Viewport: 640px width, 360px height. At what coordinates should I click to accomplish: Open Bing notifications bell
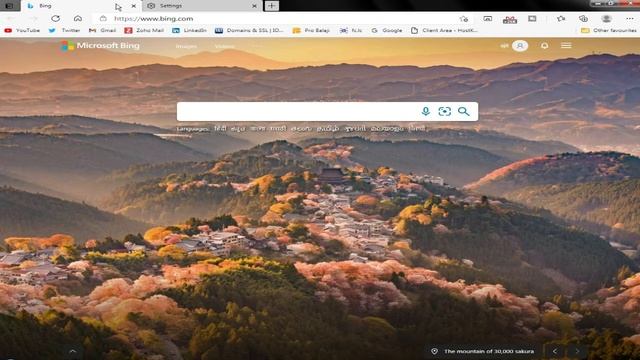point(544,46)
